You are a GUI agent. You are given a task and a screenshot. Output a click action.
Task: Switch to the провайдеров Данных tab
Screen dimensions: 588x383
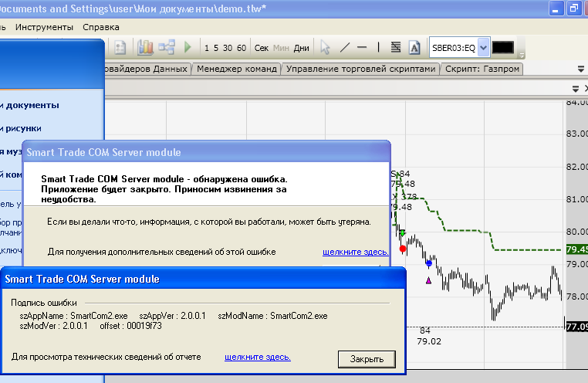coord(147,69)
